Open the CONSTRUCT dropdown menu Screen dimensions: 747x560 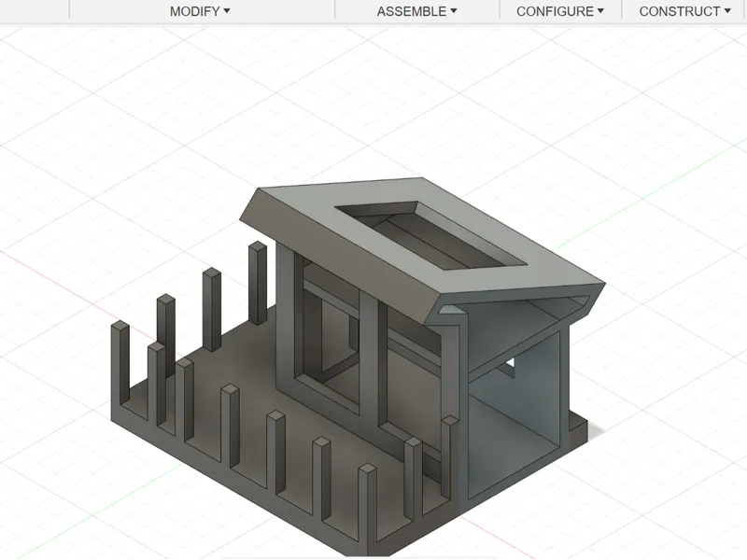click(684, 11)
